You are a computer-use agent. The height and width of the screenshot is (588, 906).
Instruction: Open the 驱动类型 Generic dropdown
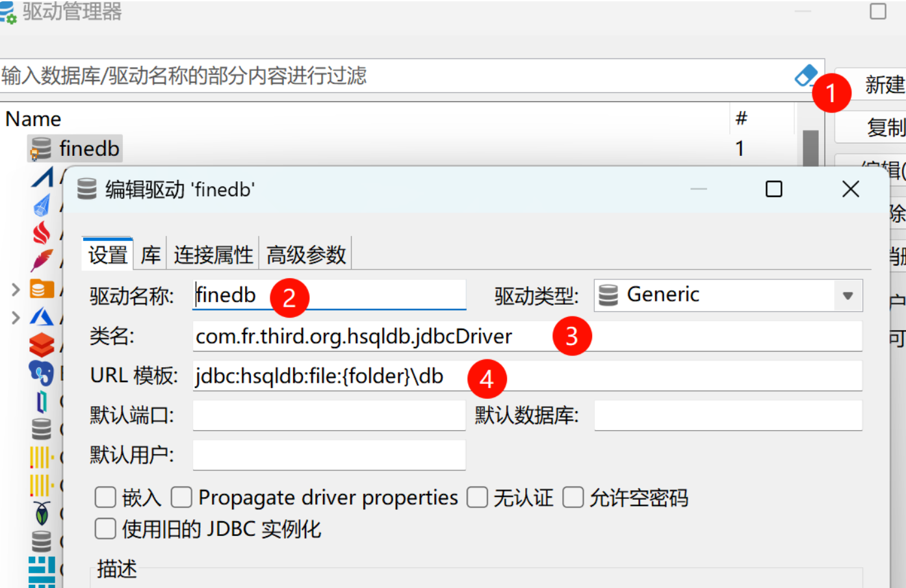(x=729, y=296)
